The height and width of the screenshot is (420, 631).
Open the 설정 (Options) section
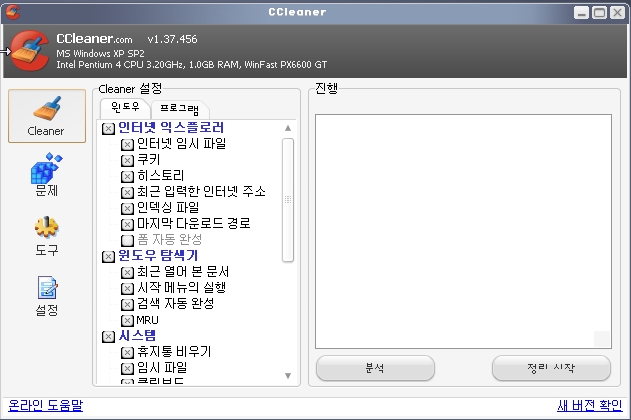pyautogui.click(x=47, y=296)
